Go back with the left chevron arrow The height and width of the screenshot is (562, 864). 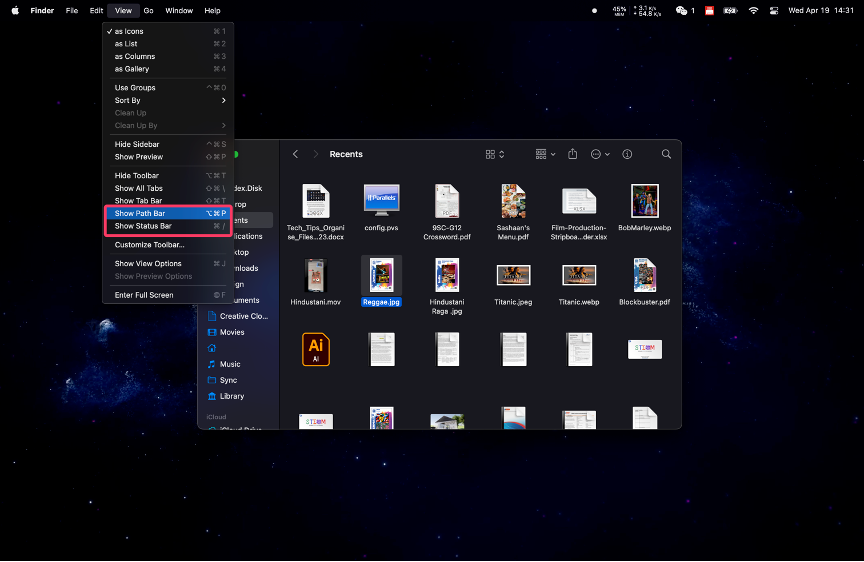click(x=295, y=154)
